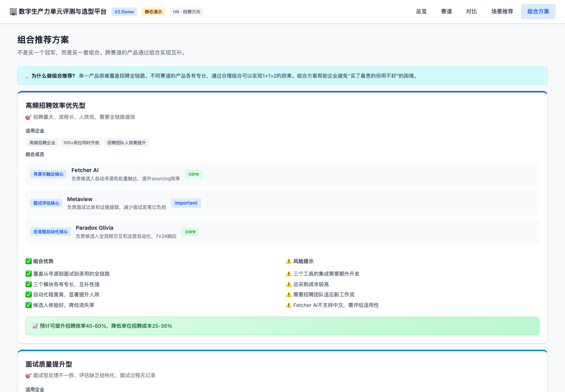This screenshot has width=565, height=392.
Task: Click the warning icon beside 需要招聘团队适应新工作流
Action: 289,294
